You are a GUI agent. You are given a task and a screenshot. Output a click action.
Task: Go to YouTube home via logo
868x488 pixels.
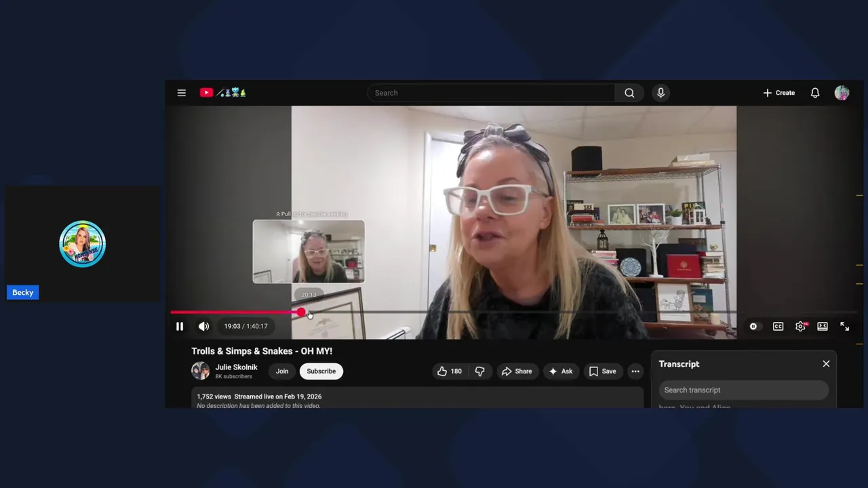[x=222, y=93]
